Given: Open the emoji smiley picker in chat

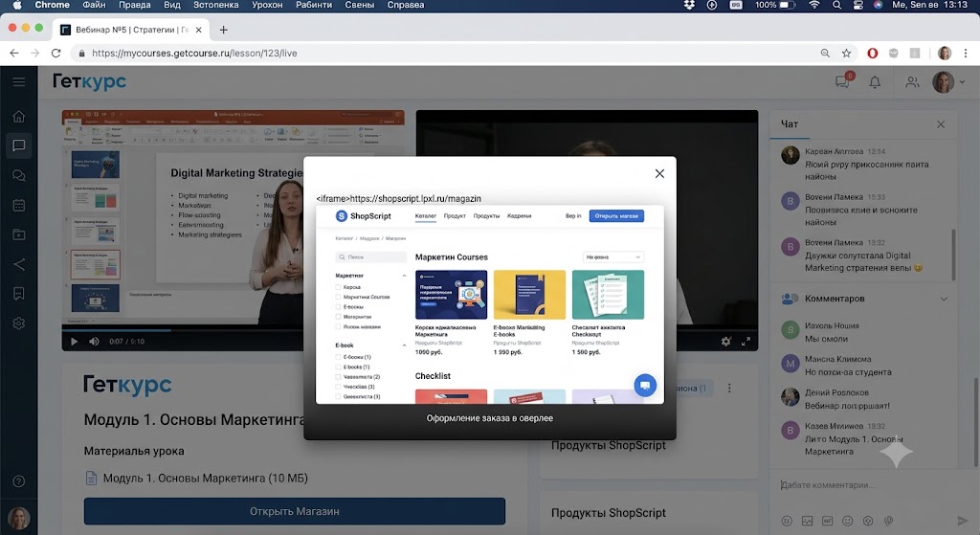Looking at the screenshot, I should point(848,521).
